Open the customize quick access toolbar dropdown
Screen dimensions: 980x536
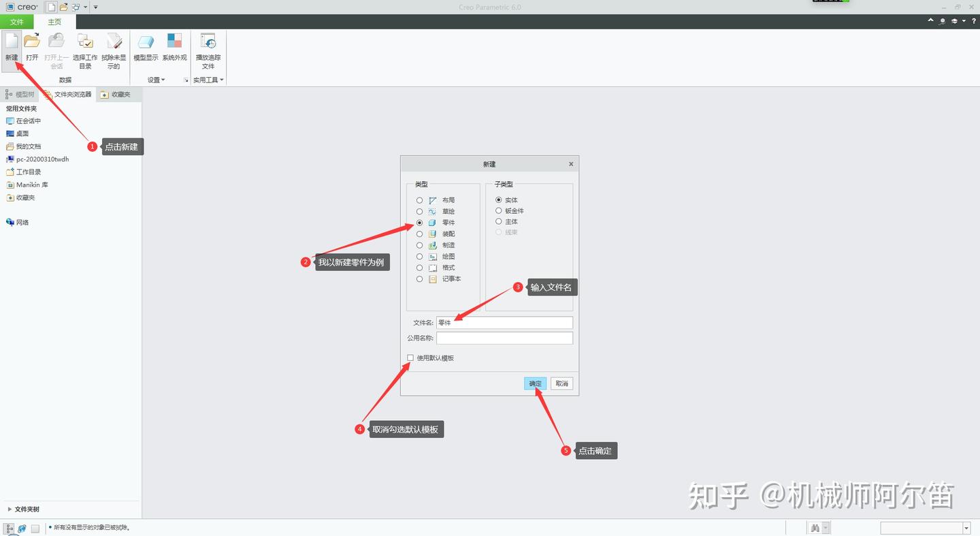pyautogui.click(x=95, y=7)
